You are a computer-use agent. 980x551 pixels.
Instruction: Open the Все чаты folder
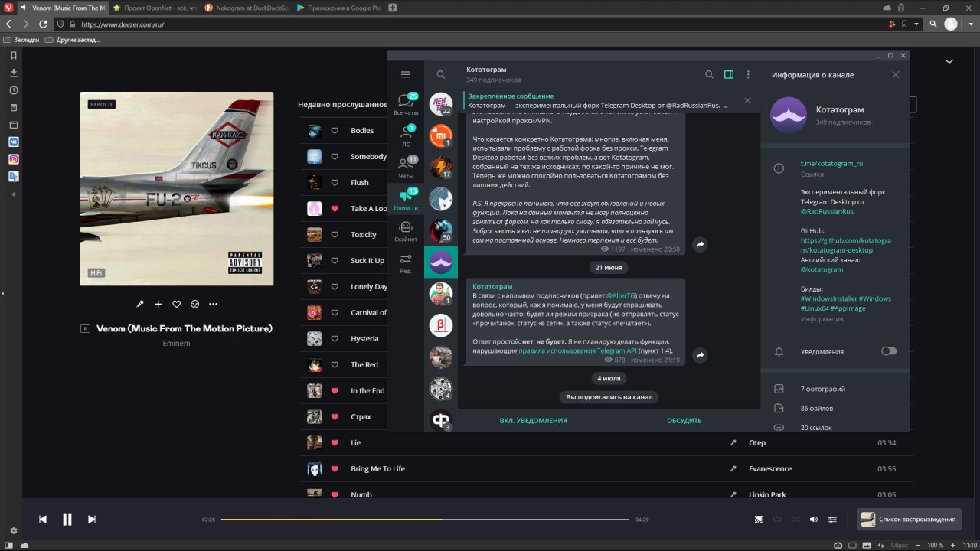[x=406, y=104]
